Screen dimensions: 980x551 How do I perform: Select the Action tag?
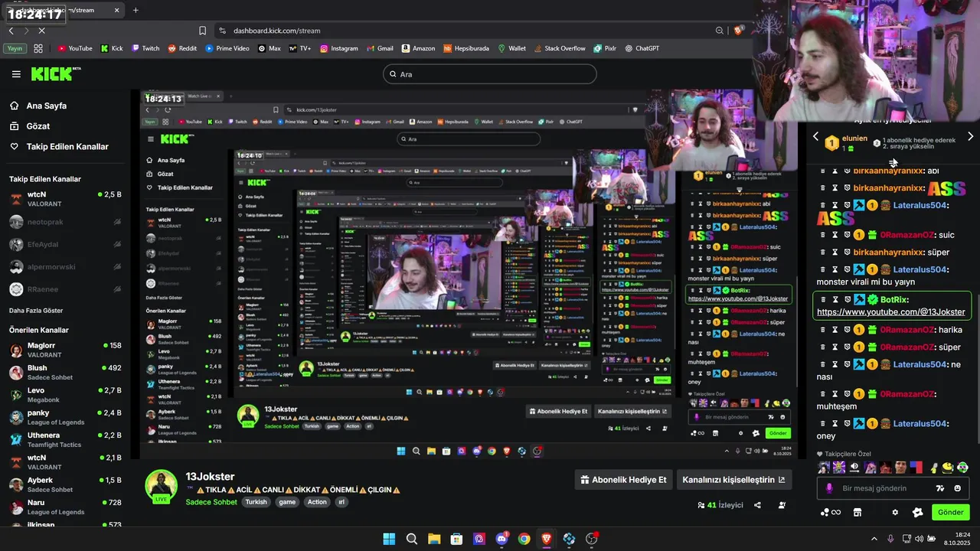(x=317, y=502)
